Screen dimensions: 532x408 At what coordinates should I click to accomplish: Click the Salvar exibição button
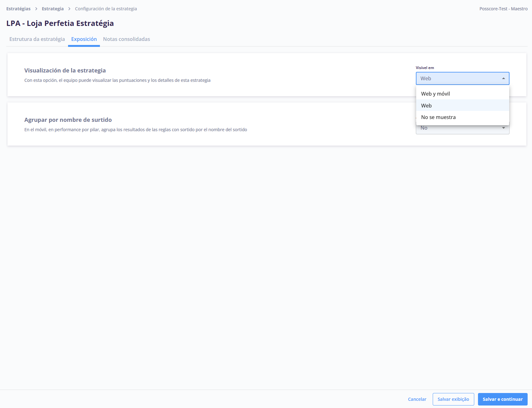[x=453, y=399]
